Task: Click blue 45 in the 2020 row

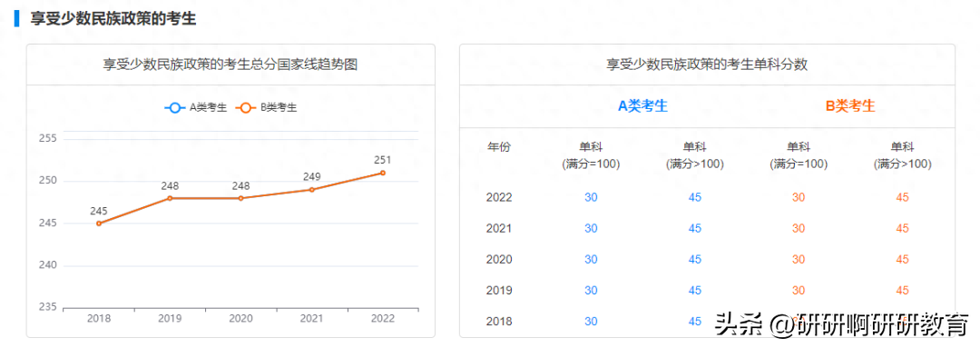Action: [695, 259]
